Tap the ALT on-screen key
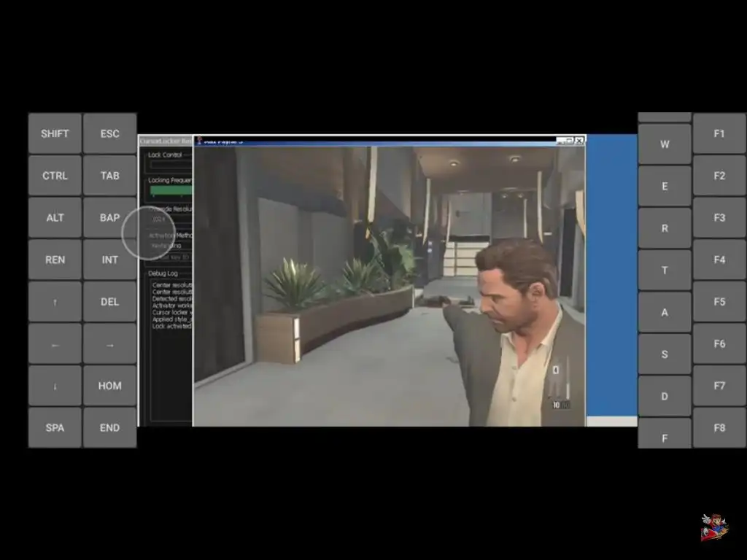The height and width of the screenshot is (560, 747). (x=55, y=217)
